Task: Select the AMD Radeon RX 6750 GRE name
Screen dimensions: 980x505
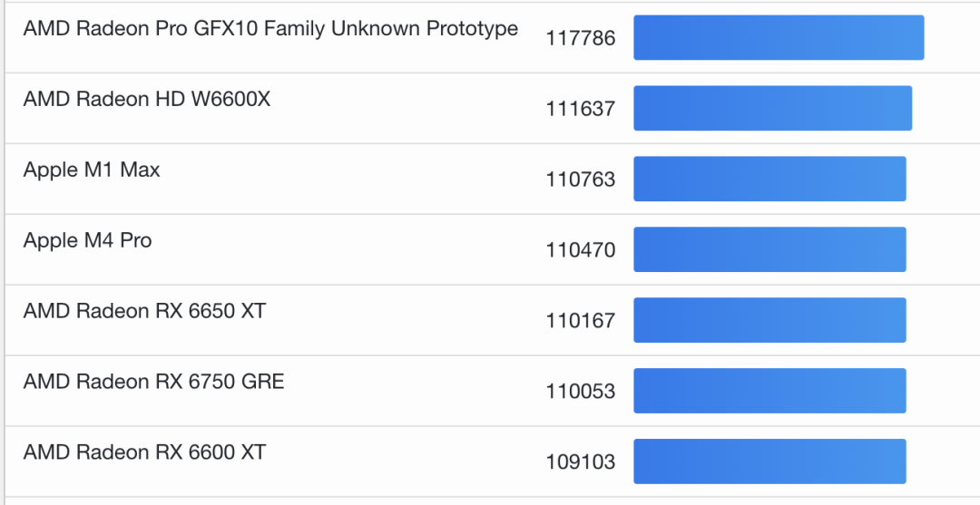Action: point(153,383)
